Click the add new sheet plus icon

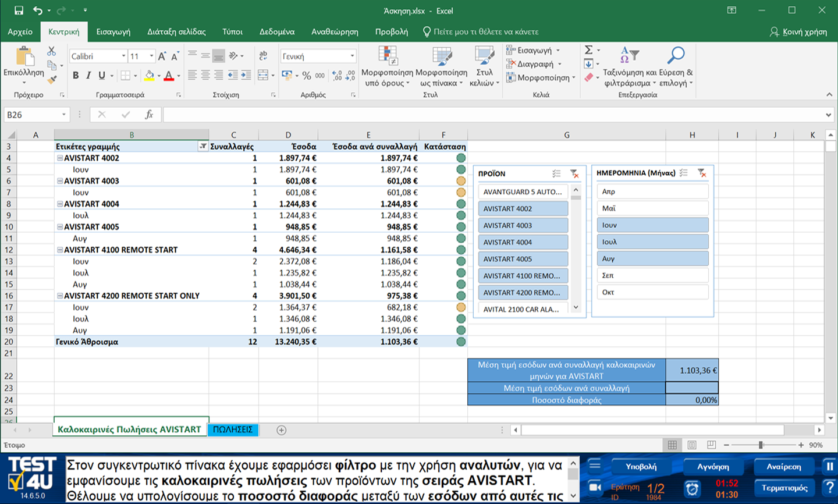pos(281,430)
